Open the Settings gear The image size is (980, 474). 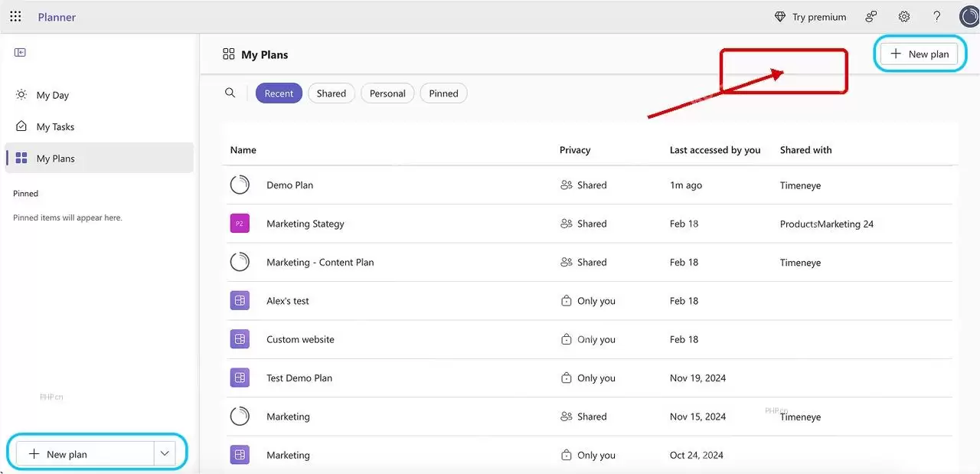coord(904,17)
